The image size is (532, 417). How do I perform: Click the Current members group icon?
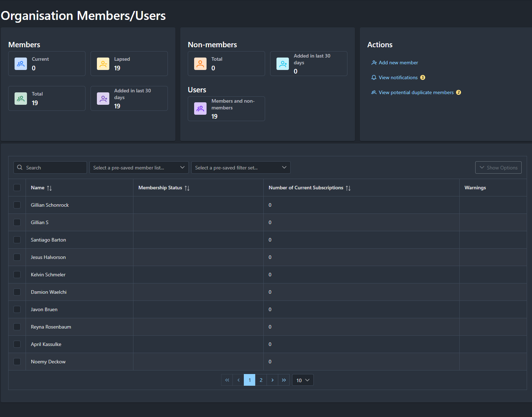pos(21,64)
